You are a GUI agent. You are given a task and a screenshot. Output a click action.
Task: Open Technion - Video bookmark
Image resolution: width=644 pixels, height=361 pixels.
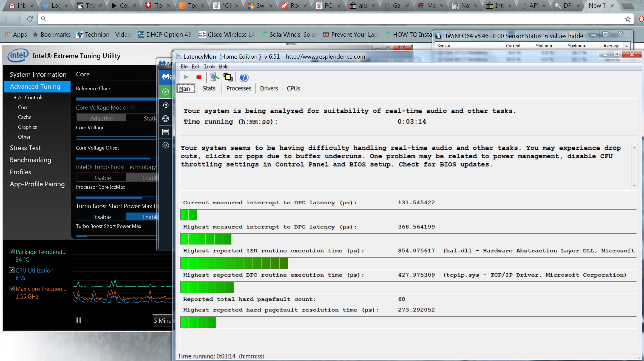pos(104,35)
